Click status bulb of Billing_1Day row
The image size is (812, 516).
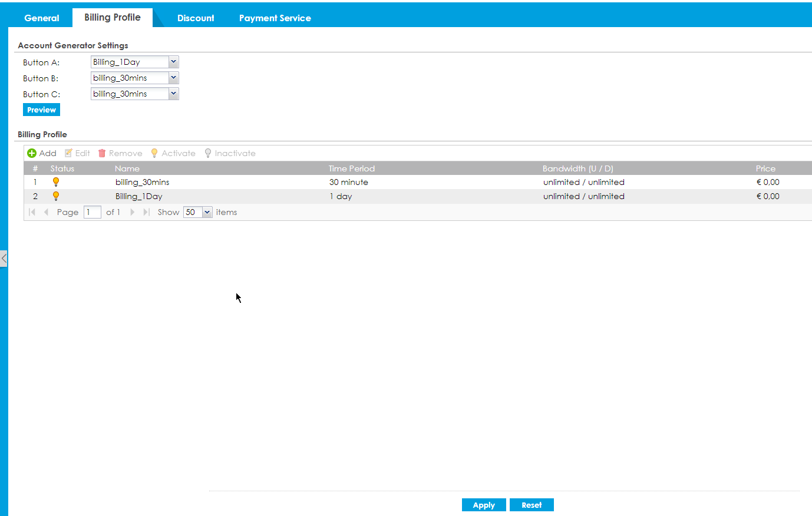pyautogui.click(x=56, y=196)
